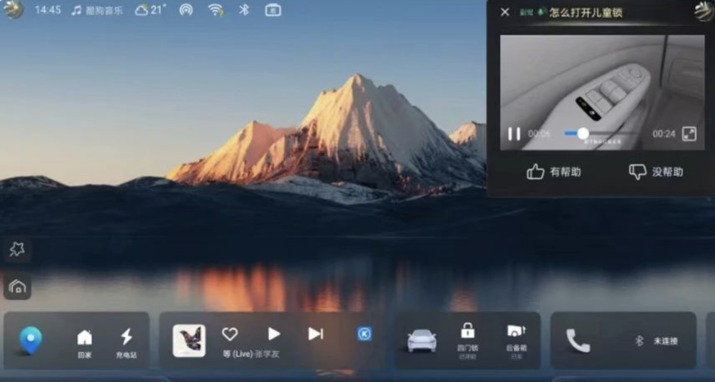Tap the voice assistant avatar in help panel
The image size is (715, 382).
coord(704,11)
